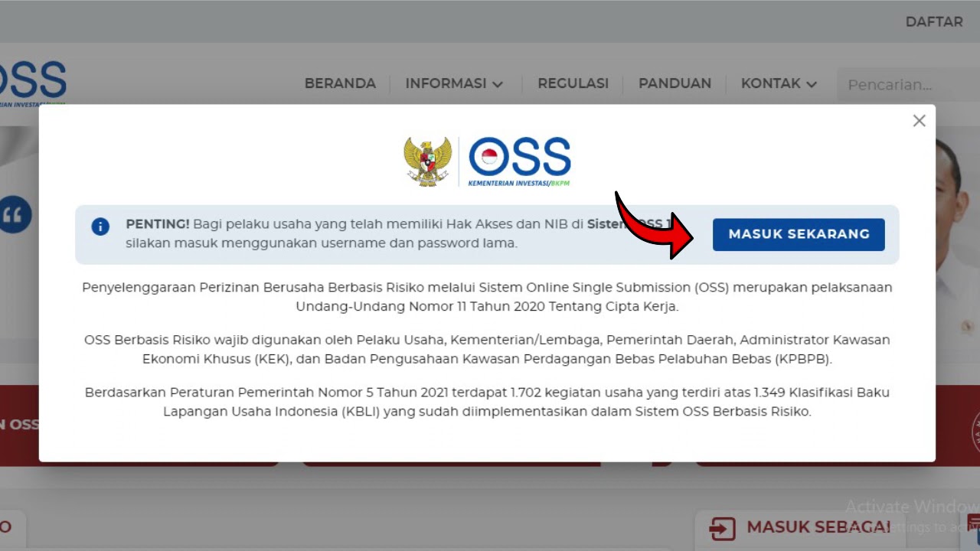Click the paragraph about Undang-Undang Nomor 11 Tahun 2020
Viewport: 980px width, 551px height.
pyautogui.click(x=487, y=297)
